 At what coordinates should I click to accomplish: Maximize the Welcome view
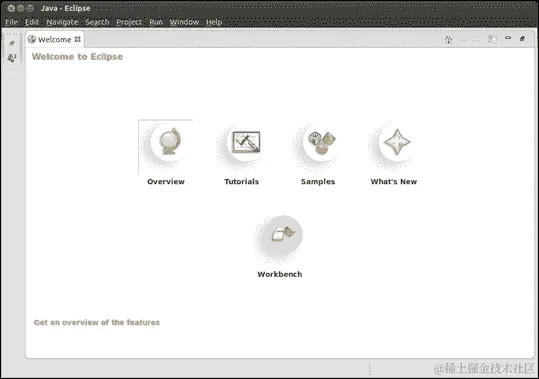[x=522, y=39]
